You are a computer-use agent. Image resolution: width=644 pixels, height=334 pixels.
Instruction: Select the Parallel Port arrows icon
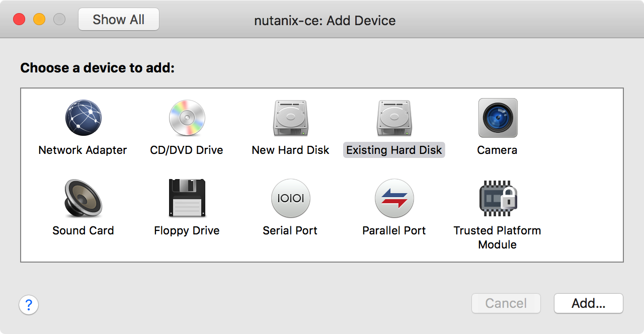pyautogui.click(x=394, y=199)
